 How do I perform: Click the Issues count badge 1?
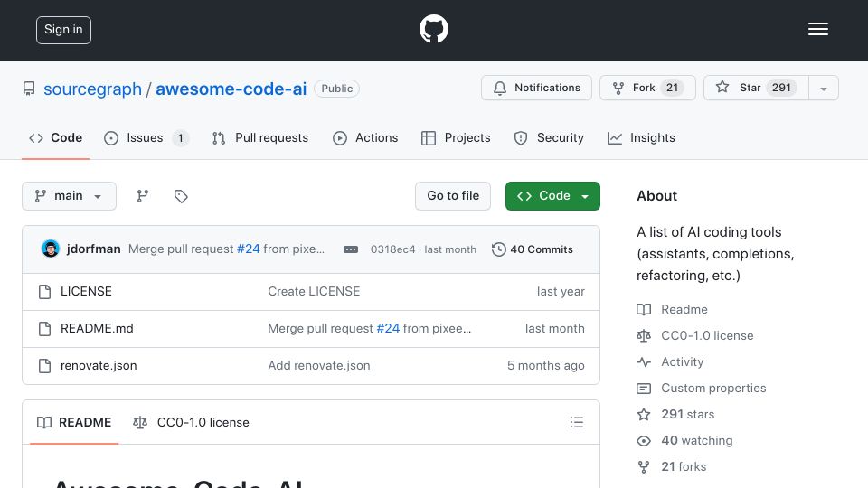click(180, 137)
